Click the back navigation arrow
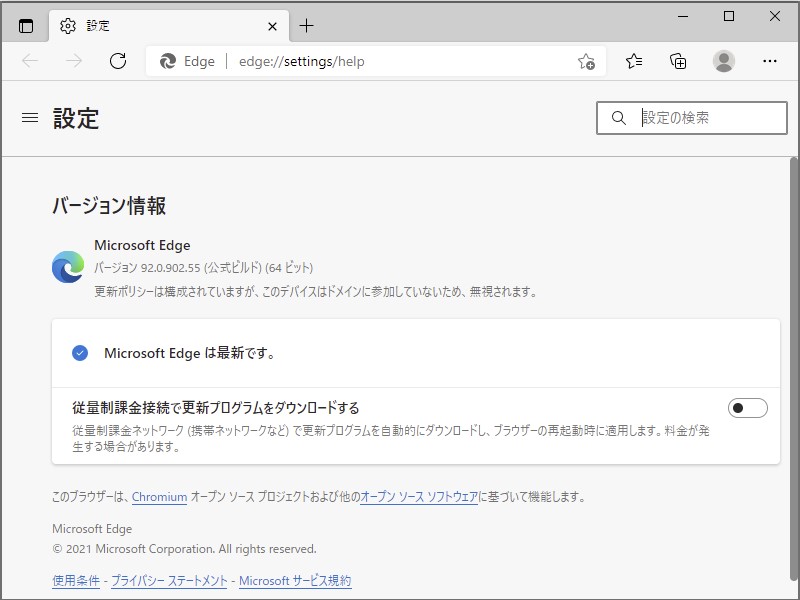Image resolution: width=800 pixels, height=600 pixels. click(x=30, y=61)
